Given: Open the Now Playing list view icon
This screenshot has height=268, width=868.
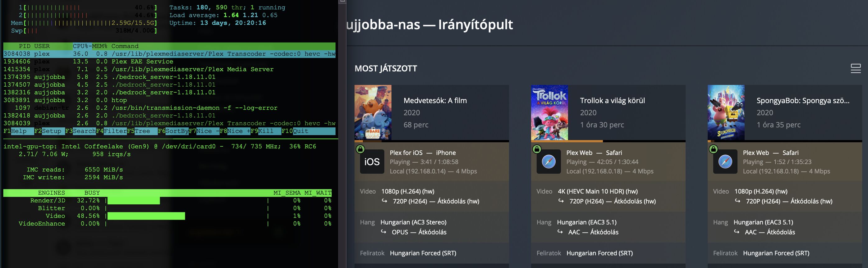Looking at the screenshot, I should tap(856, 68).
